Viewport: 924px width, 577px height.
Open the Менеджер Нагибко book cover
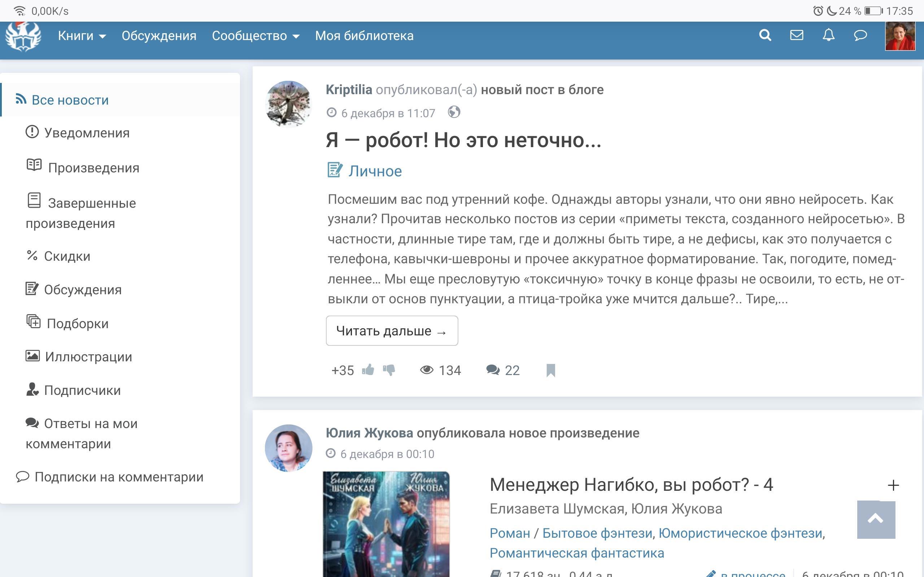[x=386, y=525]
